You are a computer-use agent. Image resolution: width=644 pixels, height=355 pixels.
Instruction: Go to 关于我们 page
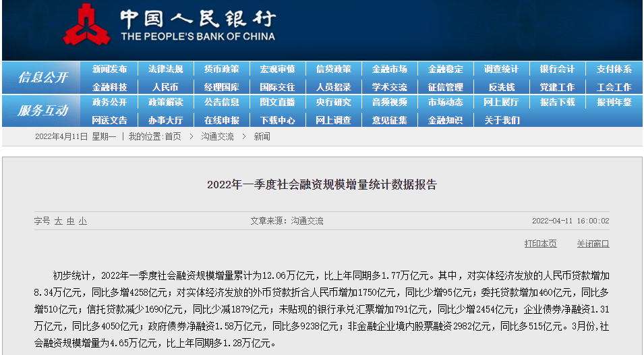502,120
